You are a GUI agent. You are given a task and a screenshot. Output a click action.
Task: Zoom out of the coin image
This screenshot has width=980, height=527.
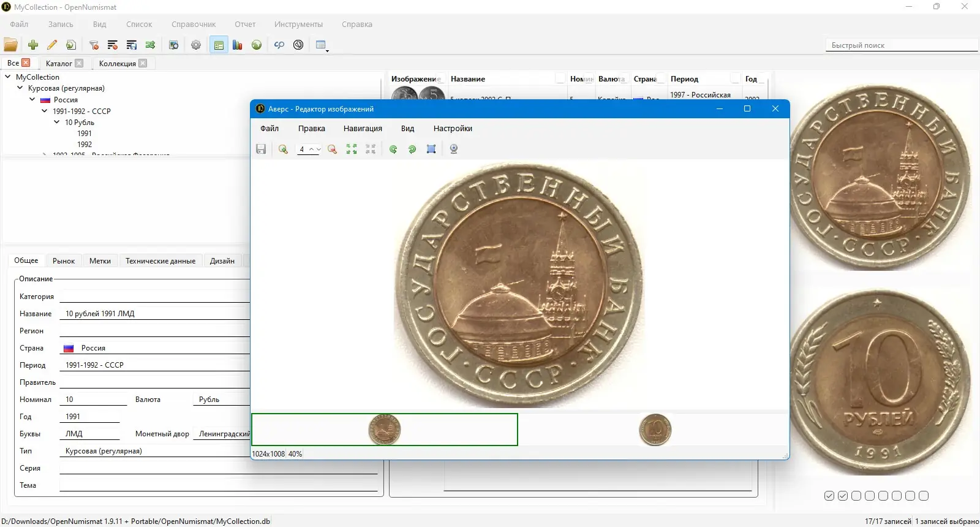pos(333,149)
